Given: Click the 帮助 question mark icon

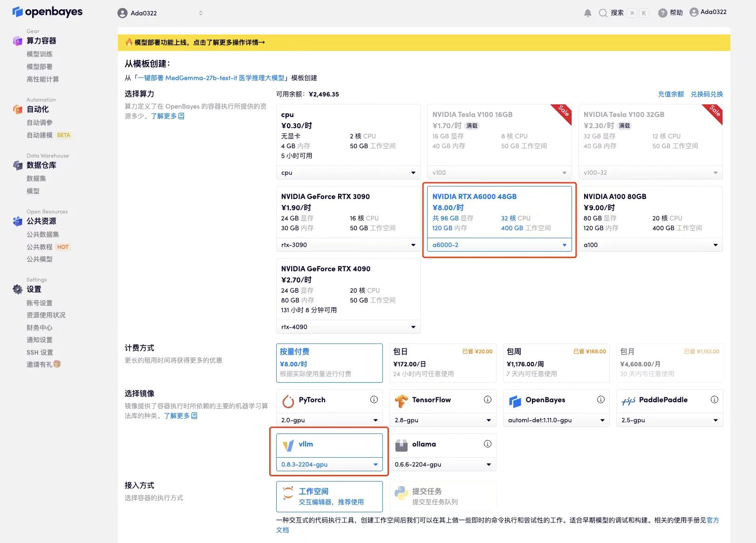Looking at the screenshot, I should pyautogui.click(x=662, y=13).
